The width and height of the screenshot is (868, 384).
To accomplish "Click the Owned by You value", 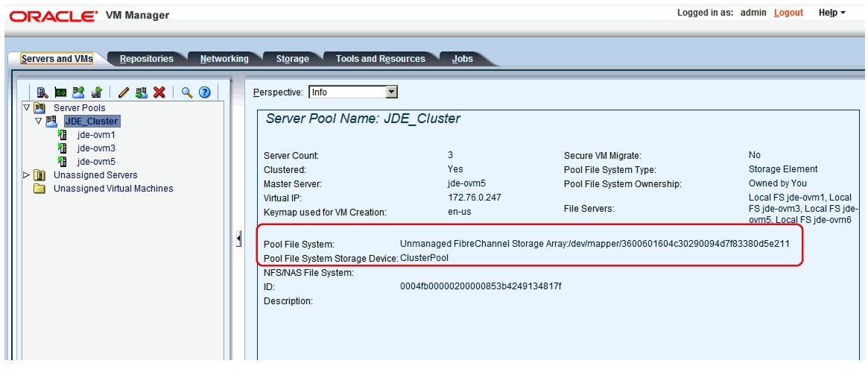I will pyautogui.click(x=777, y=183).
